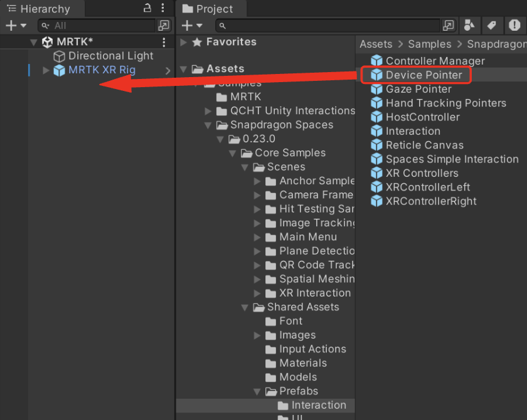The image size is (527, 420).
Task: Select the Spaces Simple Interaction prefab
Action: (x=445, y=159)
